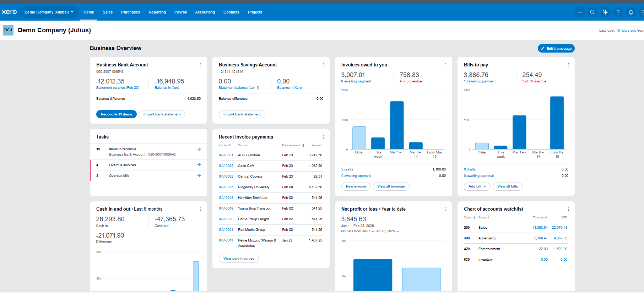
Task: Click the arrow beside Items to reconcile
Action: [x=199, y=149]
